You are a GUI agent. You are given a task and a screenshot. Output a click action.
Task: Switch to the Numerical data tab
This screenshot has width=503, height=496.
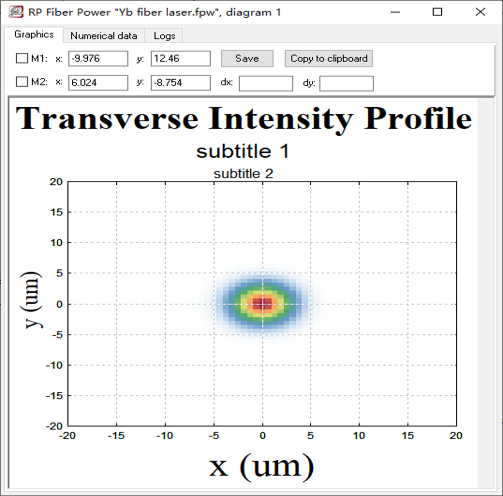(104, 36)
